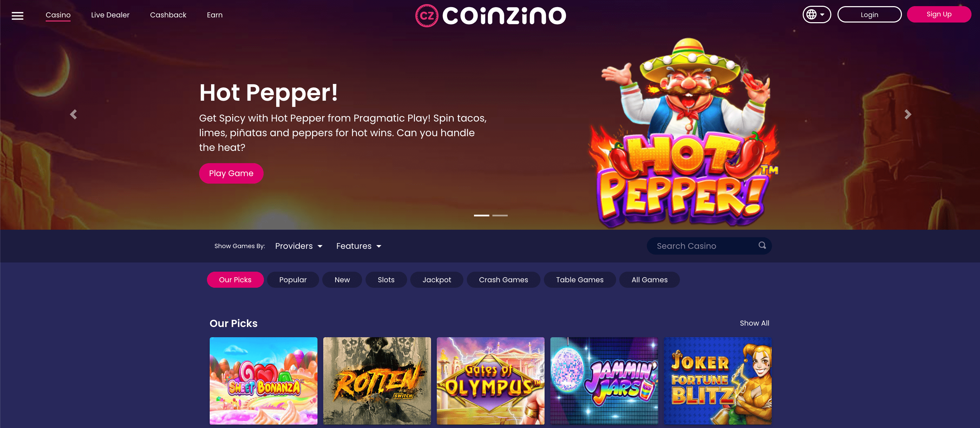This screenshot has width=980, height=428.
Task: Click the search magnifier icon
Action: [x=762, y=245]
